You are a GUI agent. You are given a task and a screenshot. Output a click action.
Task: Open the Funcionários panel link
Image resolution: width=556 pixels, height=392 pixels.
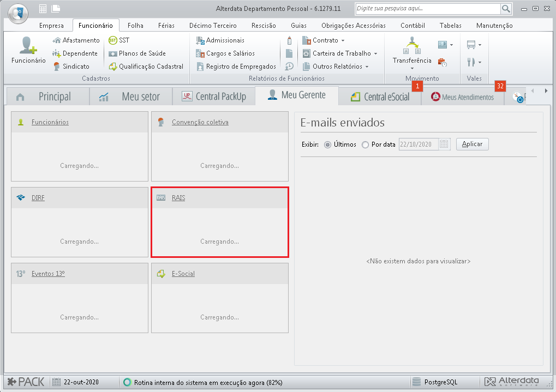pyautogui.click(x=50, y=122)
